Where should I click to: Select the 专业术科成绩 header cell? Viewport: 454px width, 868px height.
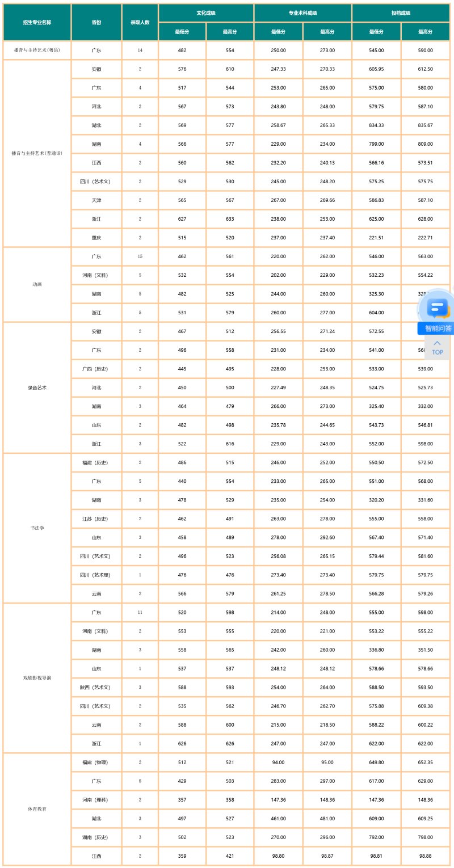[302, 12]
